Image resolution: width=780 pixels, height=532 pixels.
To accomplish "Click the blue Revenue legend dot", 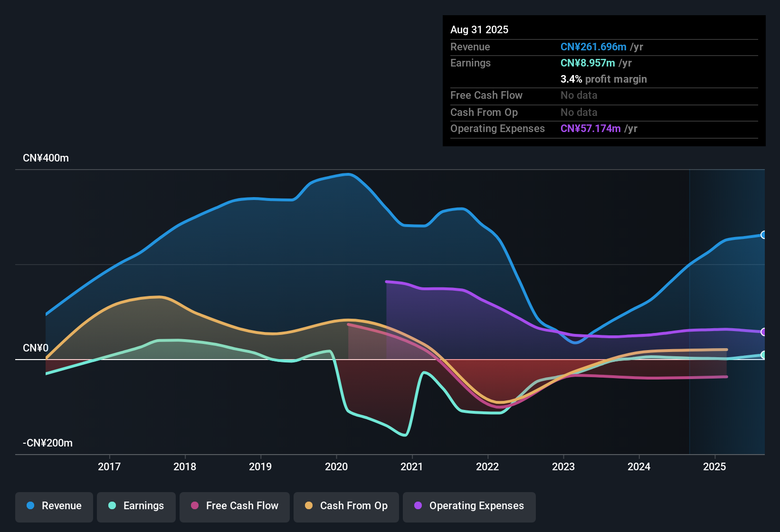I will pos(30,506).
